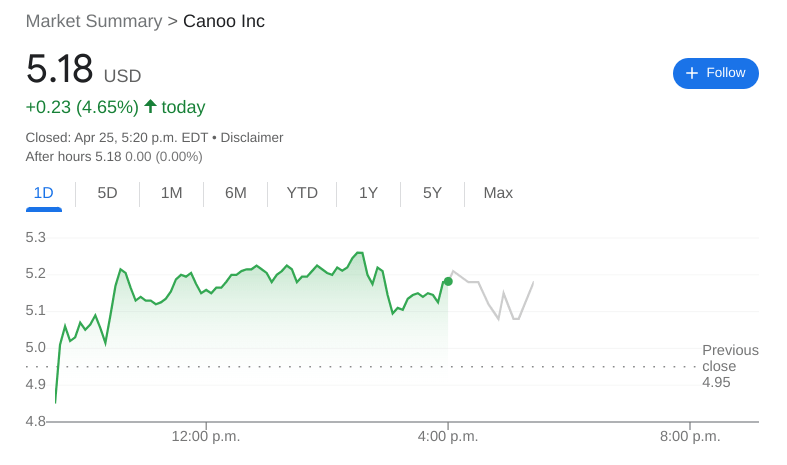Switch to the 5D tab

click(107, 193)
